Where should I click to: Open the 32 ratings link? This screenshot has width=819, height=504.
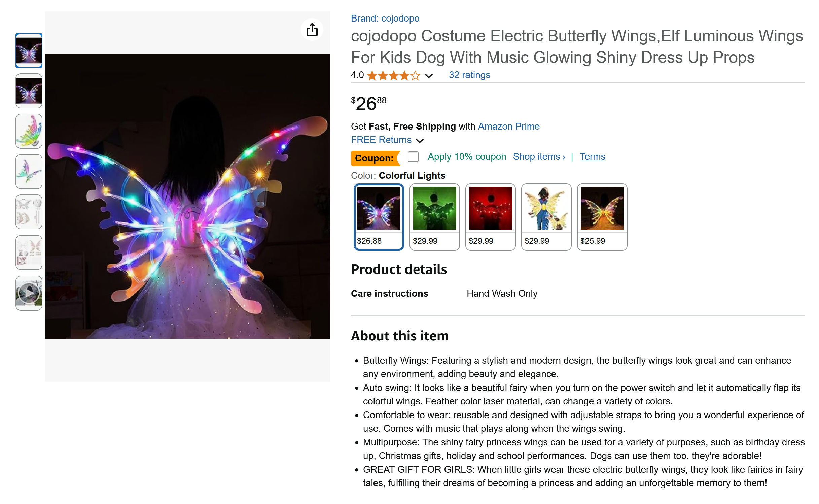469,75
